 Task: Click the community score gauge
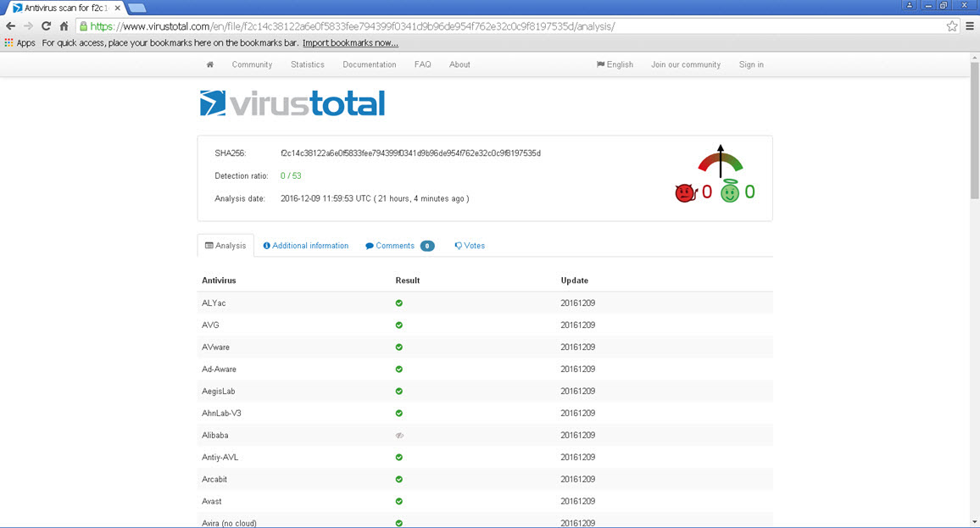[721, 161]
